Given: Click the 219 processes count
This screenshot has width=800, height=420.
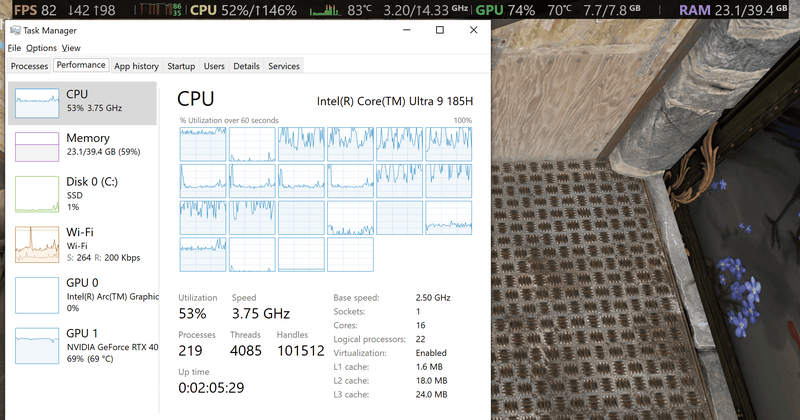Looking at the screenshot, I should tap(190, 351).
